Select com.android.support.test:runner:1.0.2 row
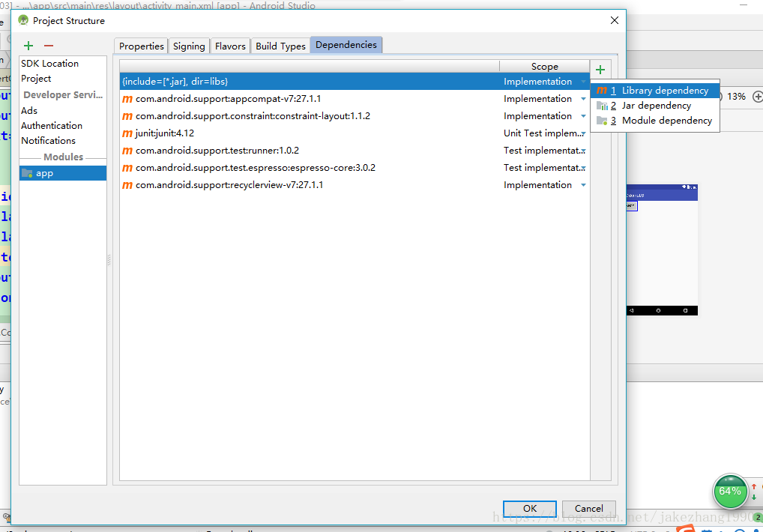Viewport: 763px width, 532px height. tap(355, 151)
